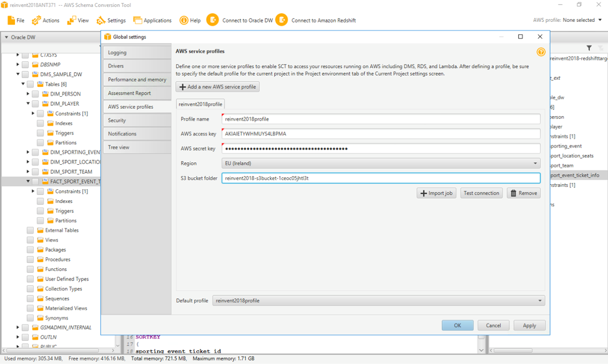Screen dimensions: 608x364
Task: Click the OUTLN schema icon
Action: coord(36,337)
